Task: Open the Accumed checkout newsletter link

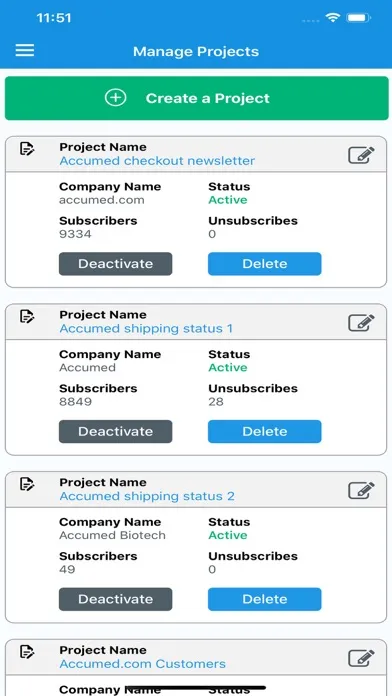Action: pos(157,161)
